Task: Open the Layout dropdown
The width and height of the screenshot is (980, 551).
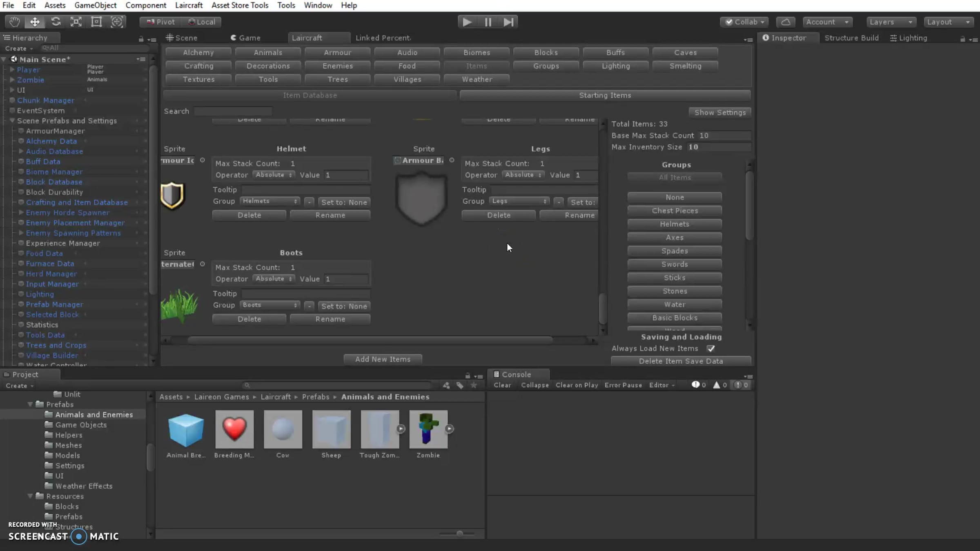Action: point(948,22)
